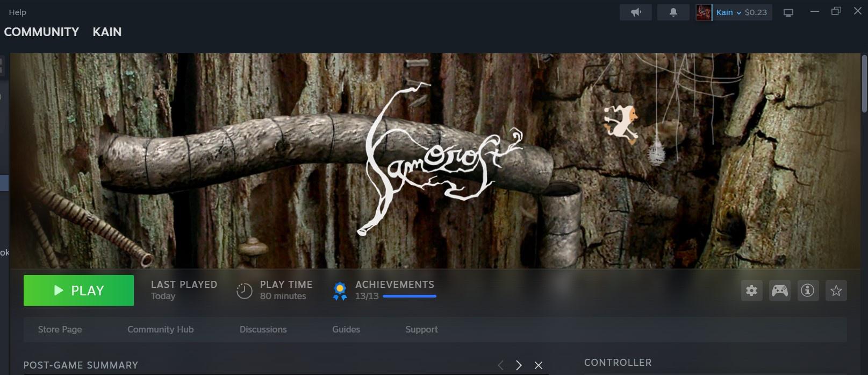The width and height of the screenshot is (868, 375).
Task: Open the notifications bell
Action: [673, 12]
